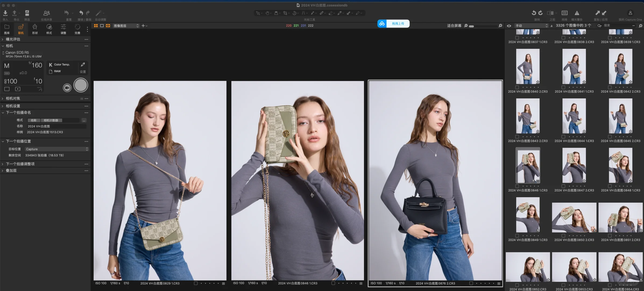The image size is (644, 291).
Task: Select the rotate straighten cursor tool
Action: point(294,13)
